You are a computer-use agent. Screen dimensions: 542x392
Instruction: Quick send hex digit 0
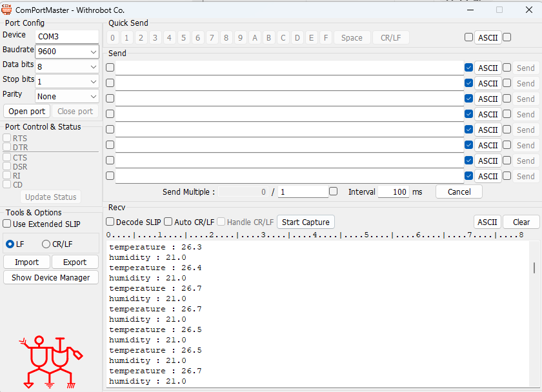click(113, 37)
